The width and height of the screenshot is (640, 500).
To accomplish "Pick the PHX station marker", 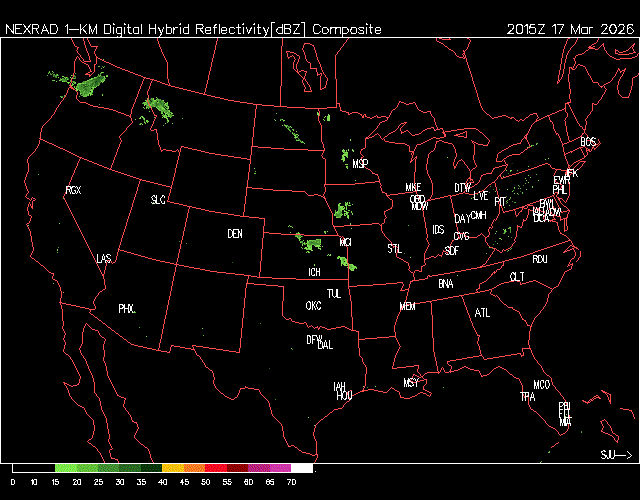I will point(126,309).
